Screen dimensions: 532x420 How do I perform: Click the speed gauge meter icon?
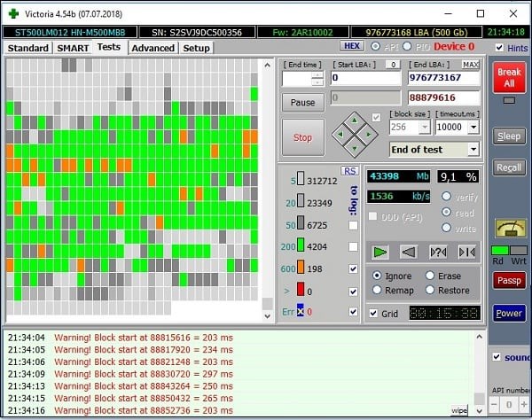(x=511, y=229)
